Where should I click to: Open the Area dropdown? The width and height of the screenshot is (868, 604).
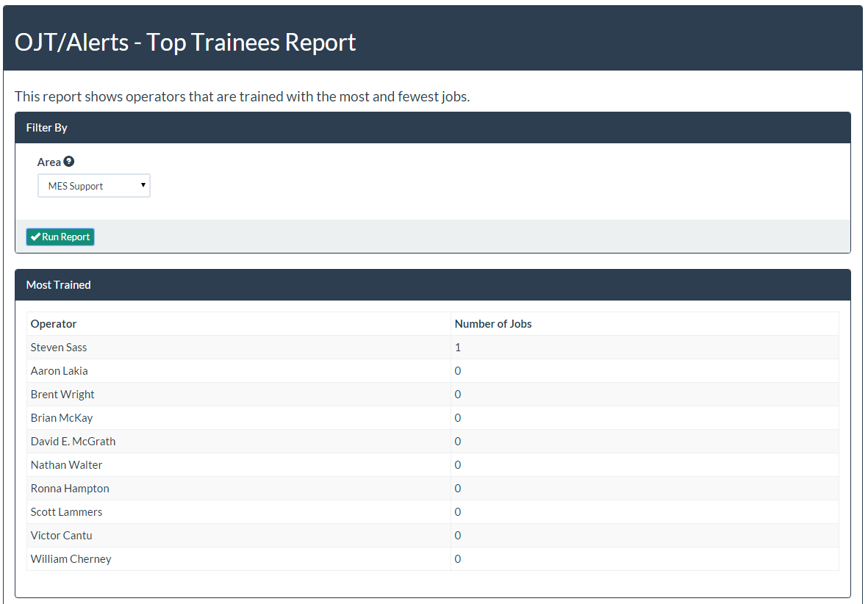(x=94, y=186)
